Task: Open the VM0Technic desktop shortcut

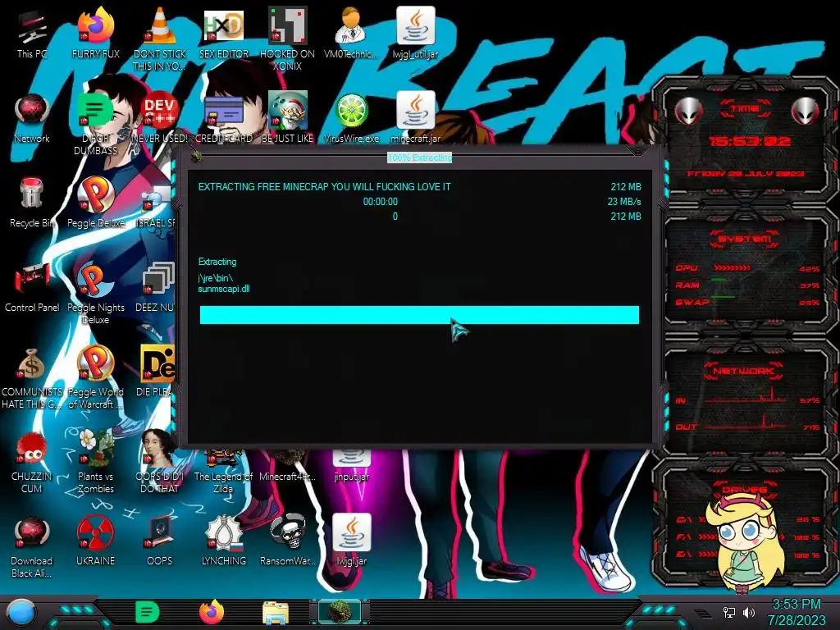Action: click(351, 34)
